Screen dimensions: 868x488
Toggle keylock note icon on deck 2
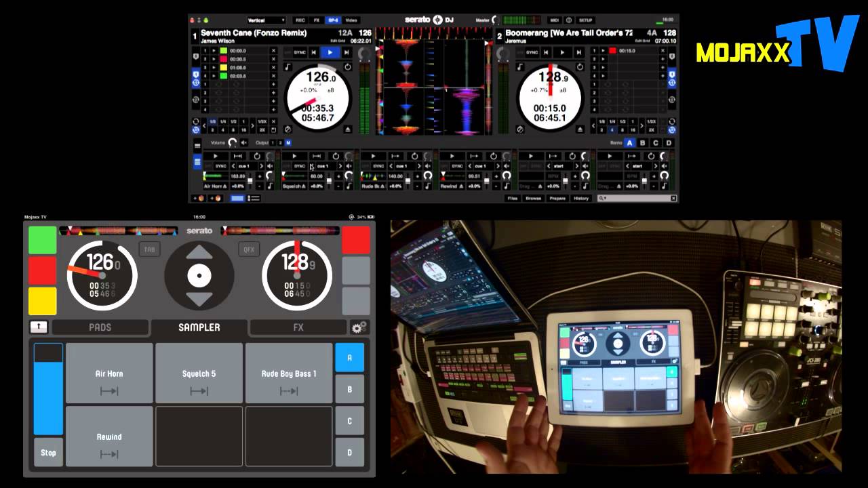(520, 67)
